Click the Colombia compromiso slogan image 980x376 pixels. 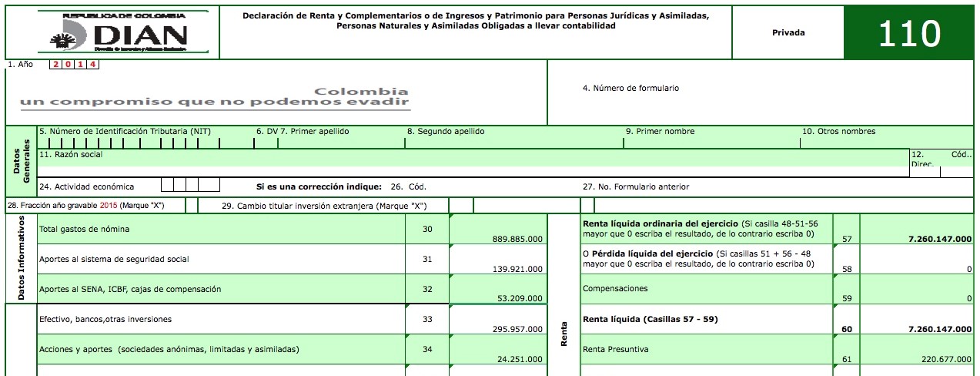pos(214,97)
